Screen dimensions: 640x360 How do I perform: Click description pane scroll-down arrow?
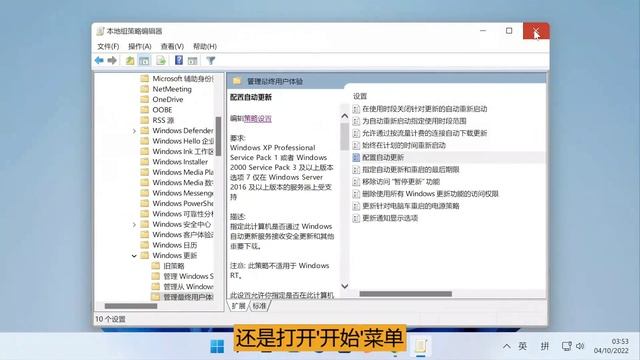[x=344, y=286]
